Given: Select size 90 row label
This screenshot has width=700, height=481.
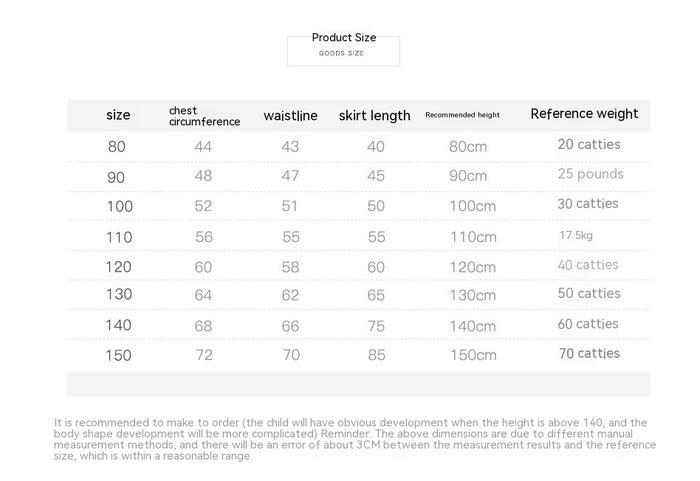Looking at the screenshot, I should [x=116, y=177].
